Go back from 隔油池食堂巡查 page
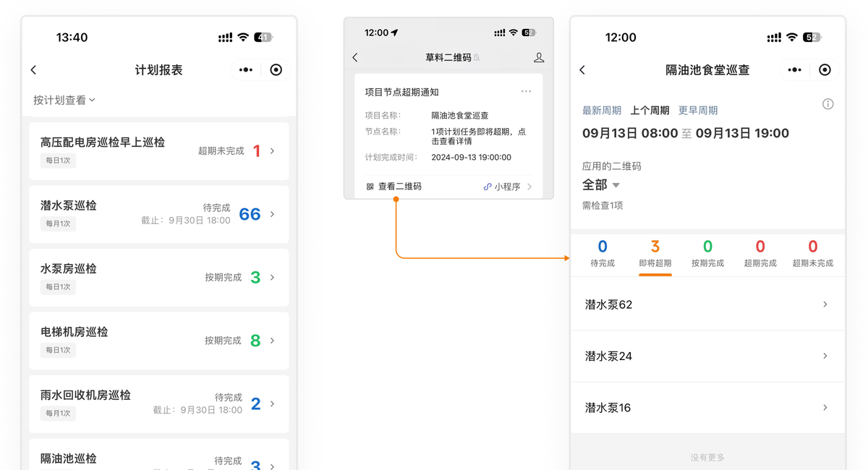Image resolution: width=868 pixels, height=470 pixels. coord(582,70)
